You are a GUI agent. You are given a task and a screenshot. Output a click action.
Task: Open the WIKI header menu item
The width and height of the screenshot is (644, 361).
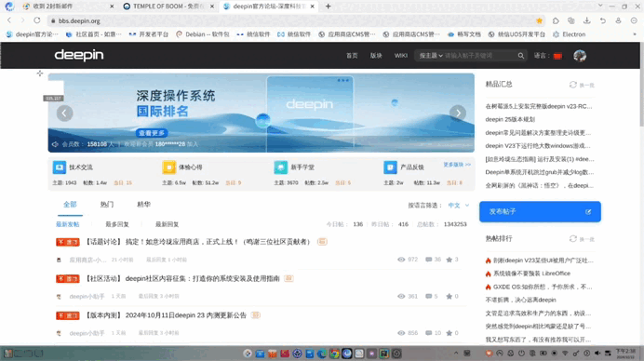[x=401, y=56]
